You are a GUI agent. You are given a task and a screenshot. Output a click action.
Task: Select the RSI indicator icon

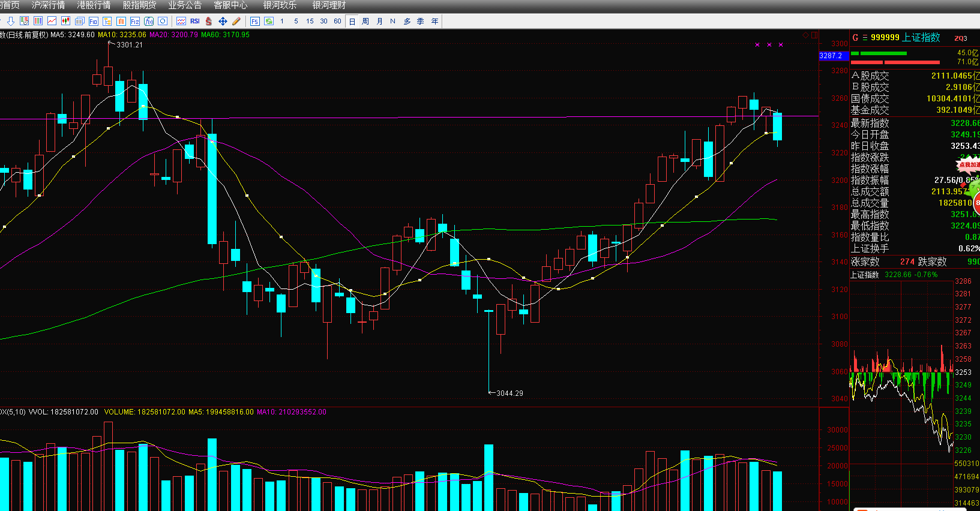click(x=195, y=21)
